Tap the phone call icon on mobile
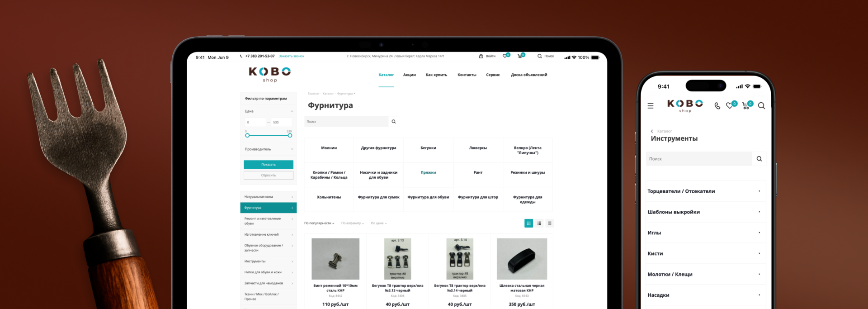Screen dimensions: 868x309 pos(717,106)
